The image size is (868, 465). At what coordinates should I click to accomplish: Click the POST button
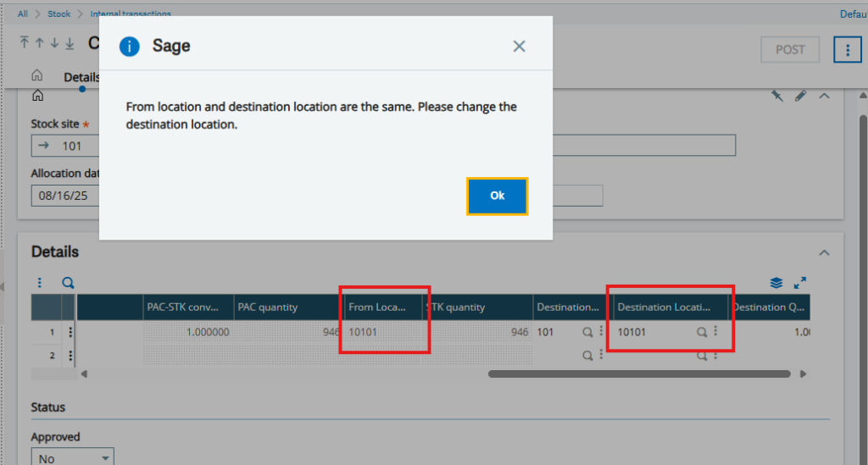pyautogui.click(x=790, y=50)
